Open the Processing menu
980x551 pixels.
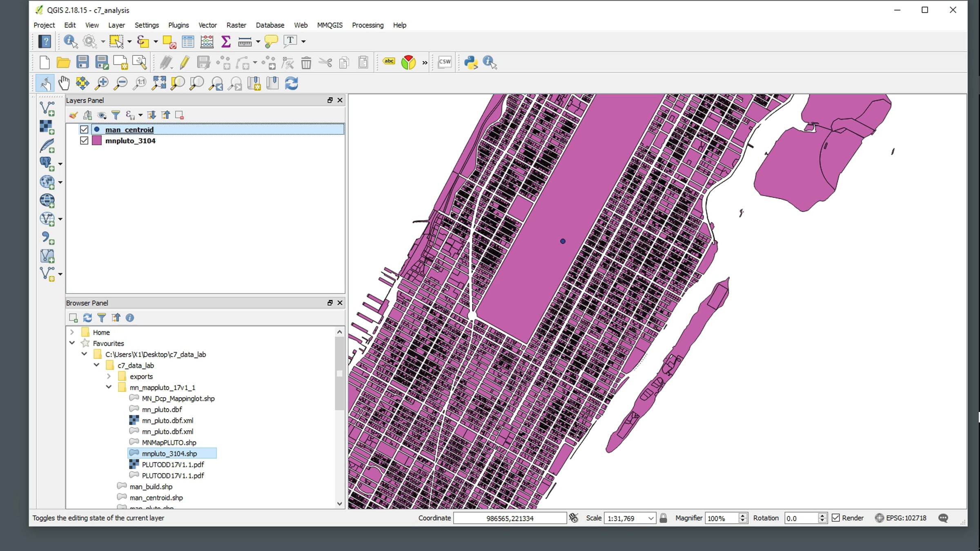click(367, 25)
